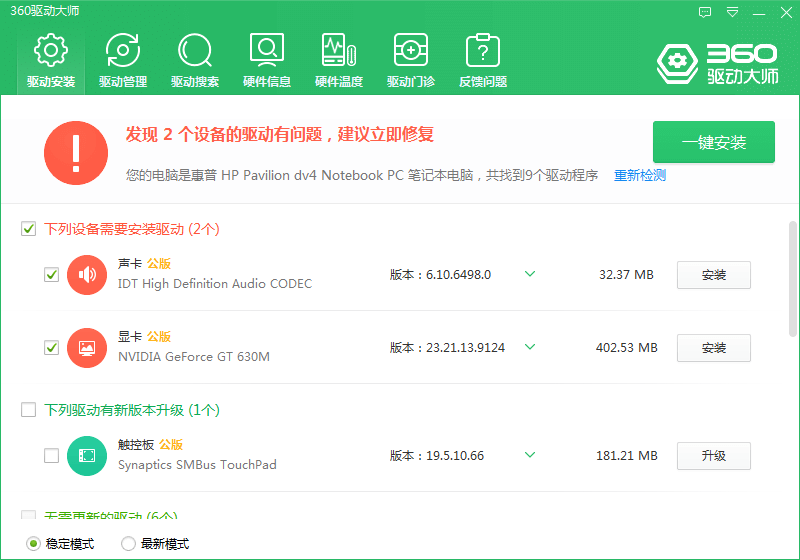This screenshot has height=560, width=800.
Task: Minimize the 360驱动大师 window
Action: click(759, 12)
